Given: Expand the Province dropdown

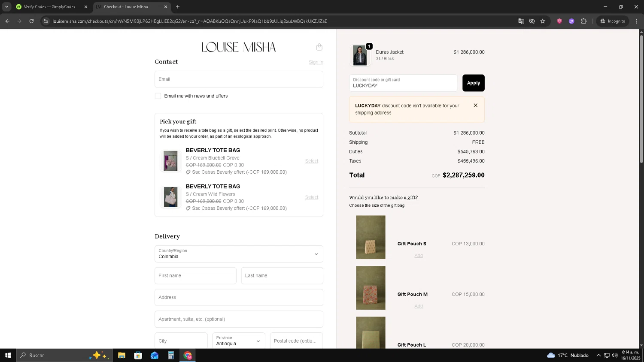Looking at the screenshot, I should (x=239, y=341).
